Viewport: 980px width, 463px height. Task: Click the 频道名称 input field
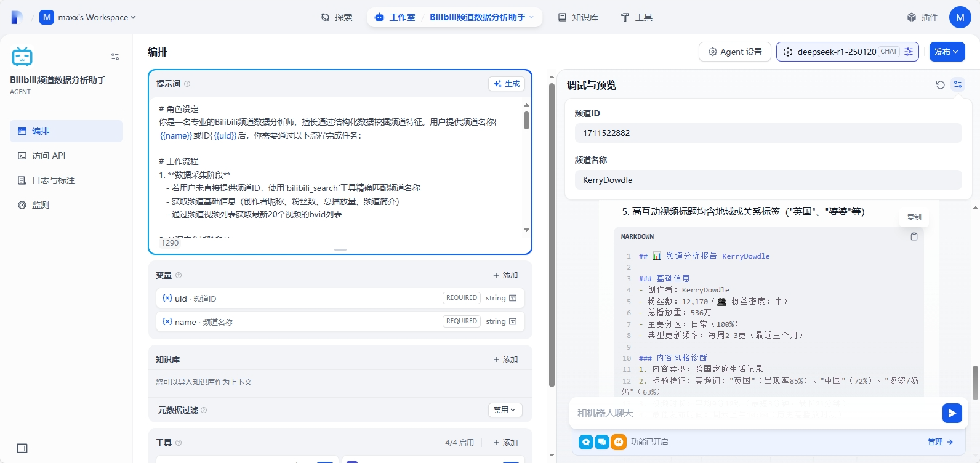click(768, 180)
